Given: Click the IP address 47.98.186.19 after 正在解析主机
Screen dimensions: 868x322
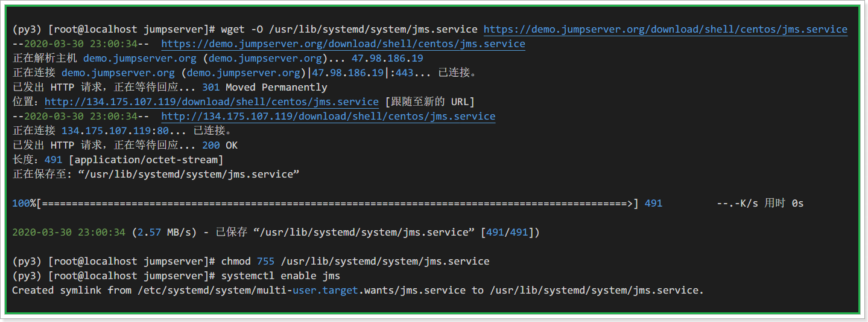Looking at the screenshot, I should tap(388, 59).
